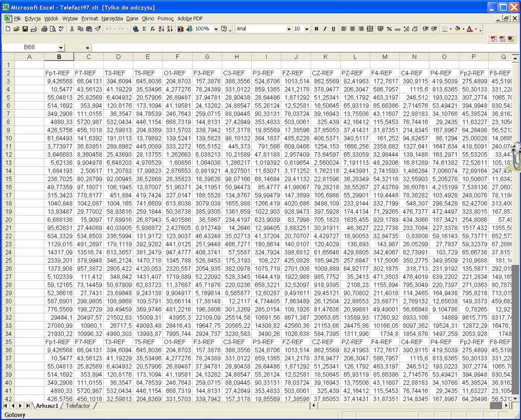Image resolution: width=521 pixels, height=420 pixels.
Task: Click the Edit Formula equals button
Action: coord(88,48)
